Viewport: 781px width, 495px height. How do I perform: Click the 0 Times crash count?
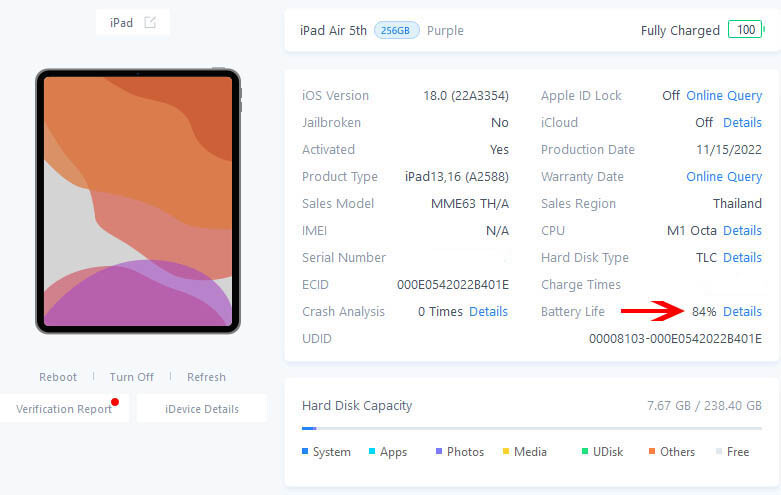[x=440, y=312]
